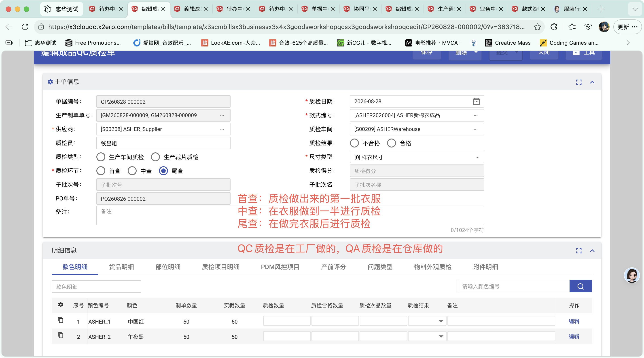
Task: Click the browser 更新 button
Action: click(x=627, y=27)
